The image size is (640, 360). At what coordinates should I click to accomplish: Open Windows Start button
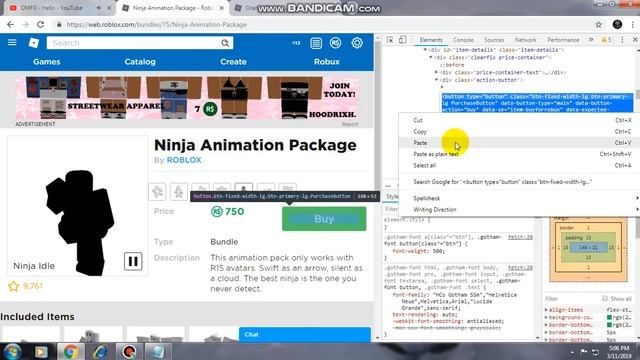12,351
